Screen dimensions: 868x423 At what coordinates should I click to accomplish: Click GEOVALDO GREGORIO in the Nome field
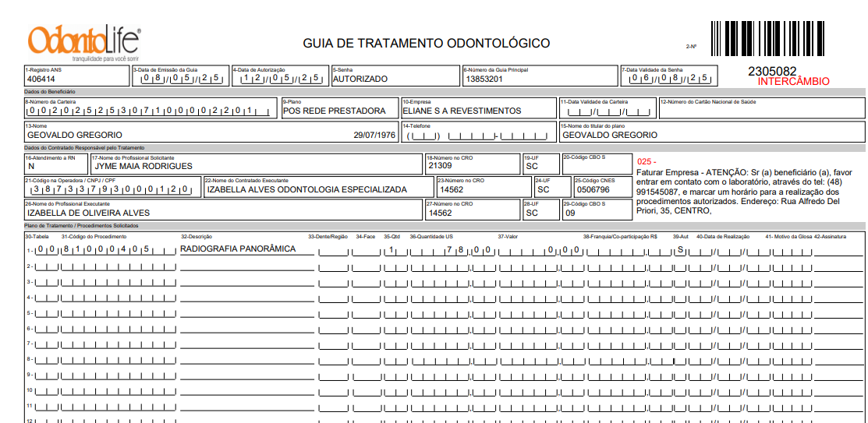(75, 136)
